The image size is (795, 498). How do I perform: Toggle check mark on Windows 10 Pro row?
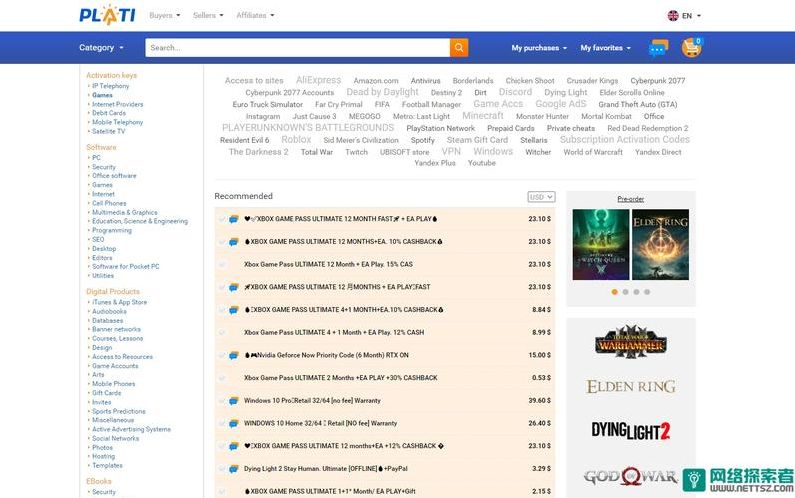(222, 401)
